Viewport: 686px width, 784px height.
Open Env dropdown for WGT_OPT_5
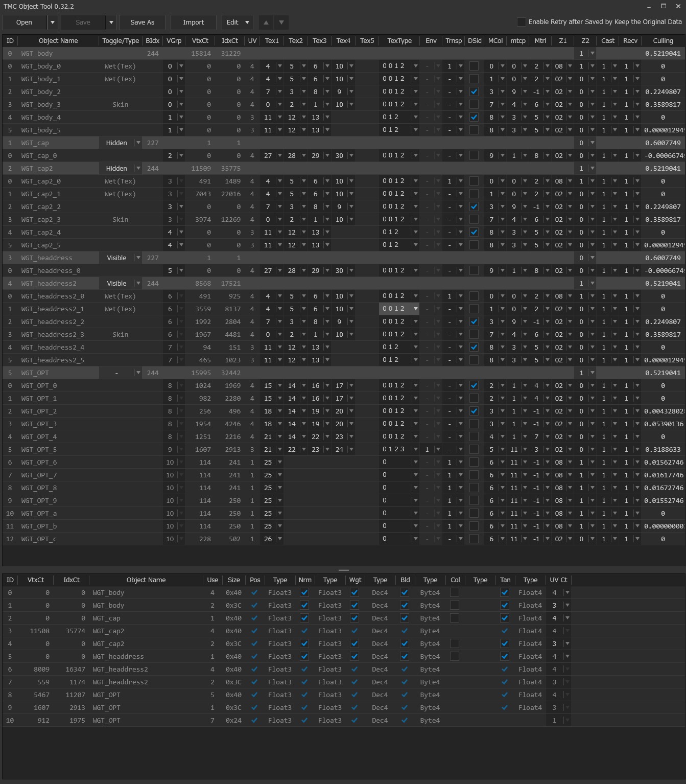point(438,449)
